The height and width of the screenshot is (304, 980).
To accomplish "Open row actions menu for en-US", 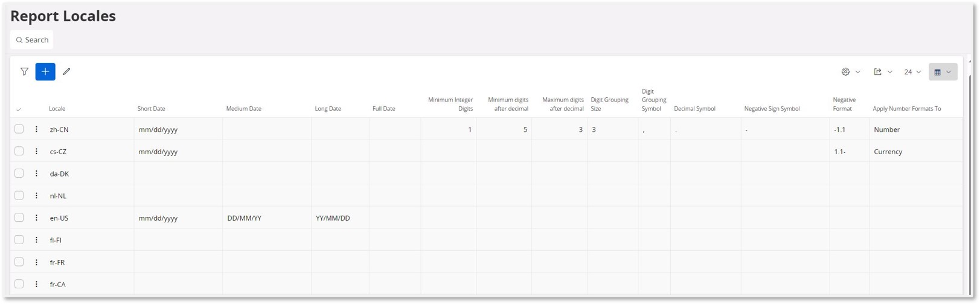I will pos(36,218).
